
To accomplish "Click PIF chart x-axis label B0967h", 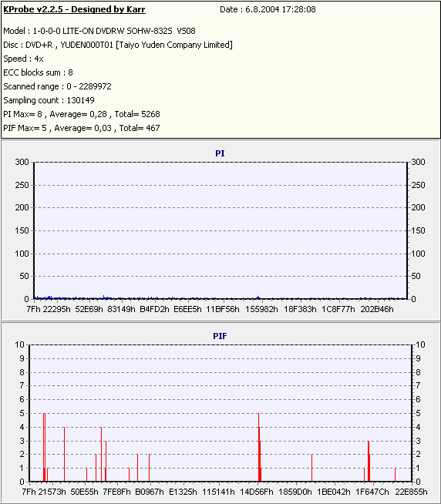I will (x=150, y=492).
